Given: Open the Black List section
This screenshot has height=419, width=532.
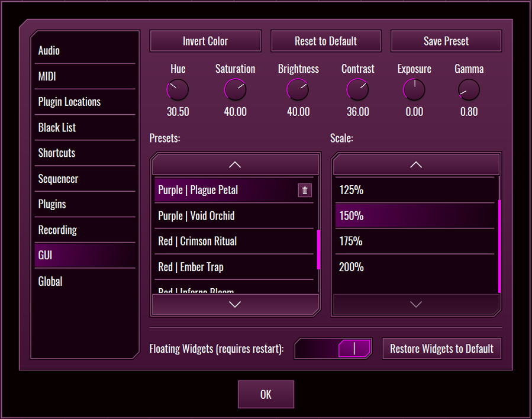Looking at the screenshot, I should point(85,128).
